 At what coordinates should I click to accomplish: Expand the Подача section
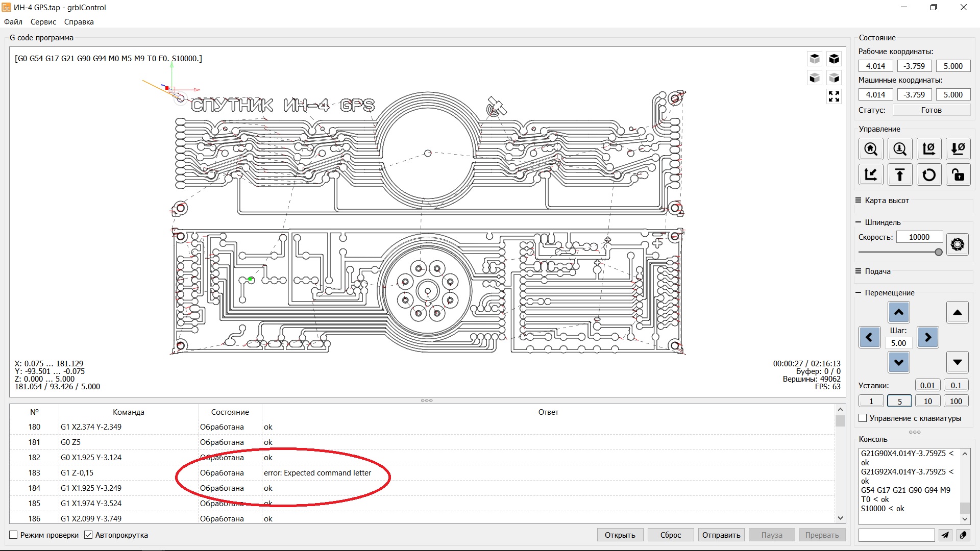point(877,271)
